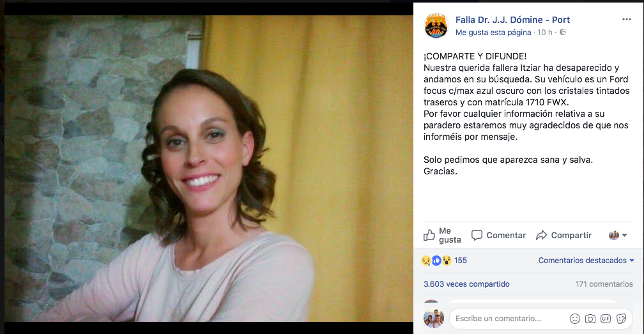Open the emoji picker in comment box
644x334 pixels.
click(x=575, y=319)
